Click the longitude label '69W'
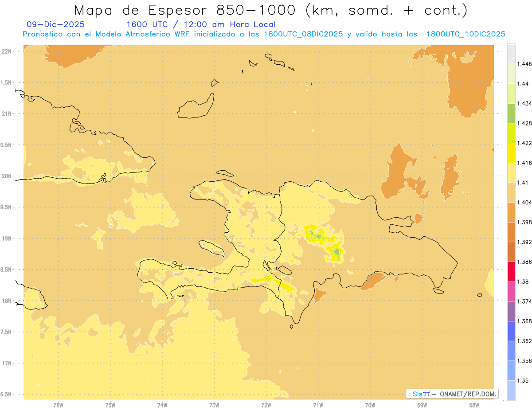This screenshot has height=411, width=532. tap(422, 405)
